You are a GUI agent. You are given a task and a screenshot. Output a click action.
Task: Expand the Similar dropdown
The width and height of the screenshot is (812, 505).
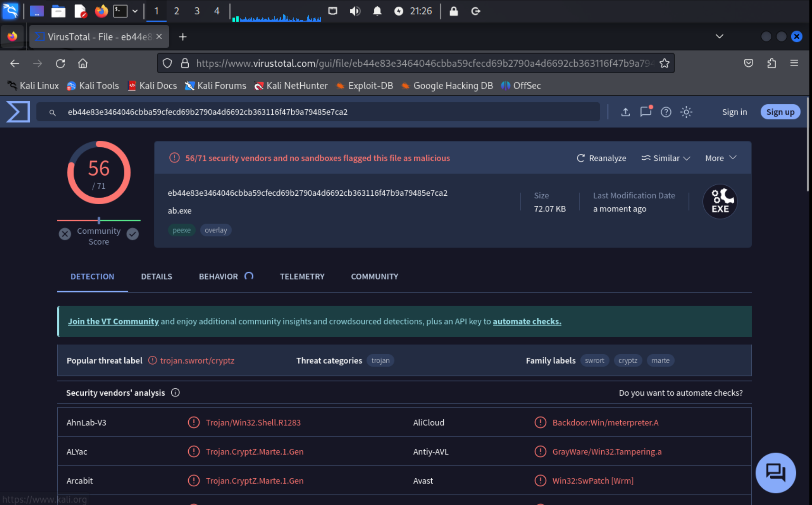[666, 158]
